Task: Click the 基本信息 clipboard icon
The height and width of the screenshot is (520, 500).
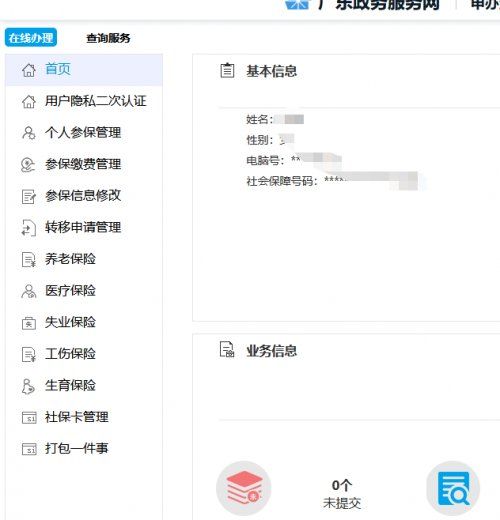Action: pos(227,70)
